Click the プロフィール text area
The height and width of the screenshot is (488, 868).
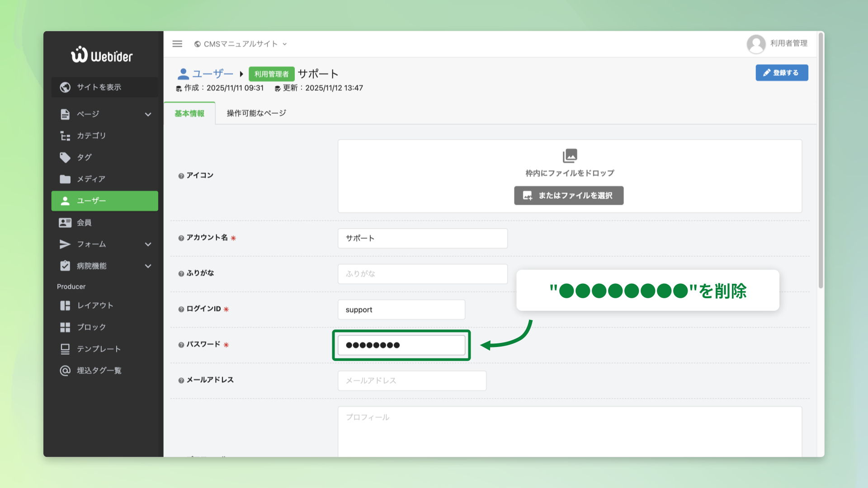[x=570, y=432]
